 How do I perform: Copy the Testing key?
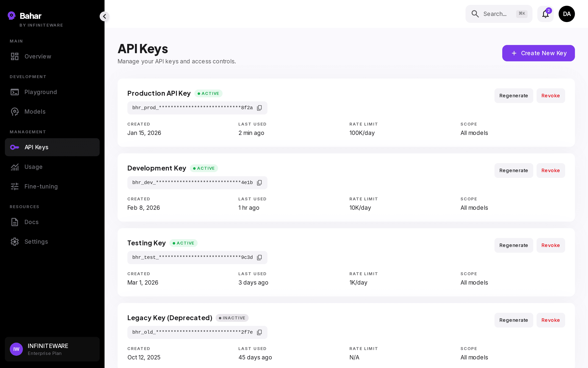pos(259,258)
